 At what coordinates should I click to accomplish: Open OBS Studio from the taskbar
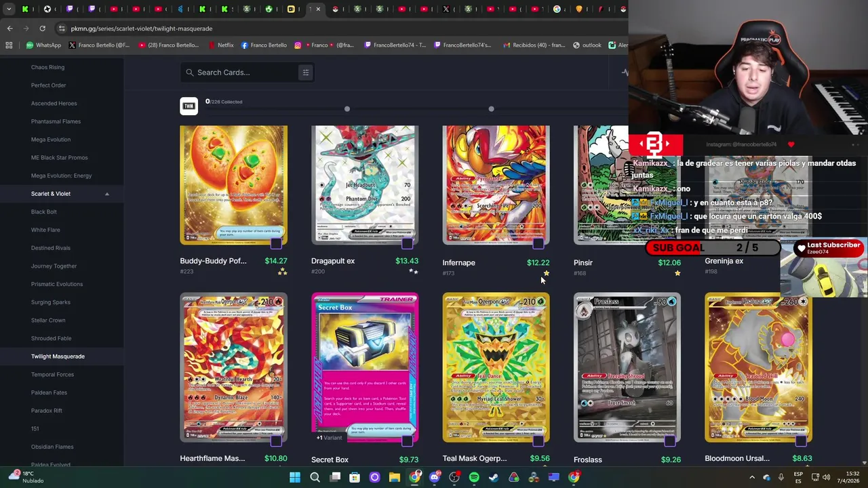(454, 477)
